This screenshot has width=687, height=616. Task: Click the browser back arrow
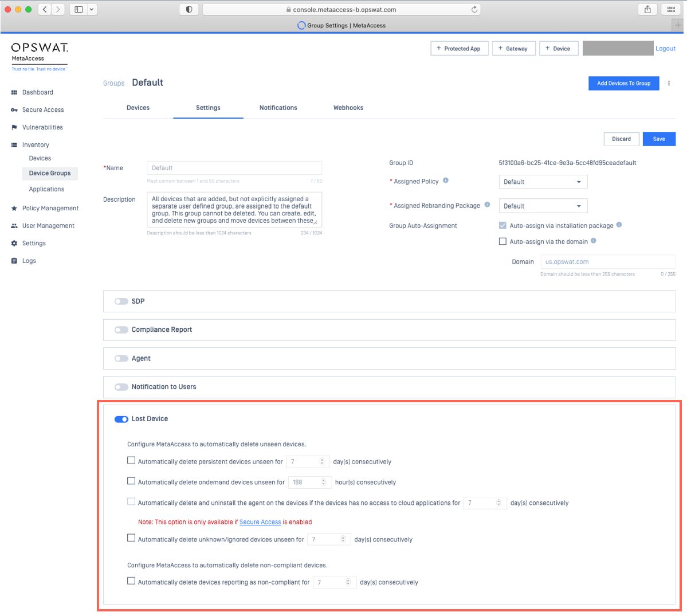coord(45,9)
